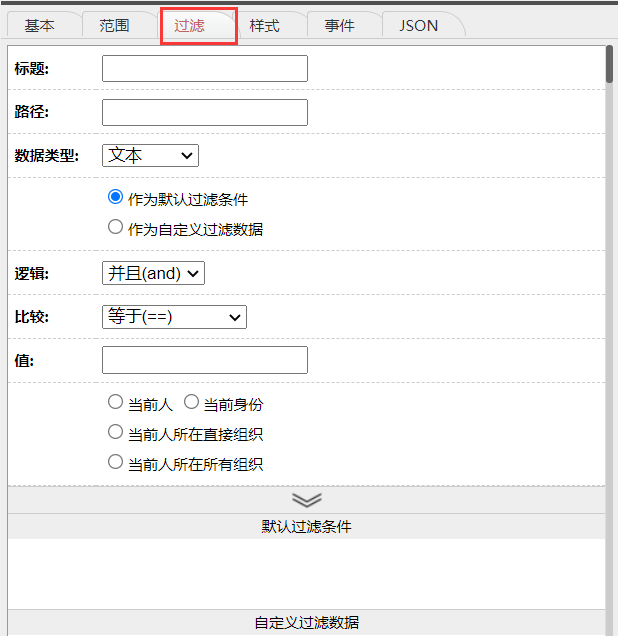Focus the 路径 input field

205,113
